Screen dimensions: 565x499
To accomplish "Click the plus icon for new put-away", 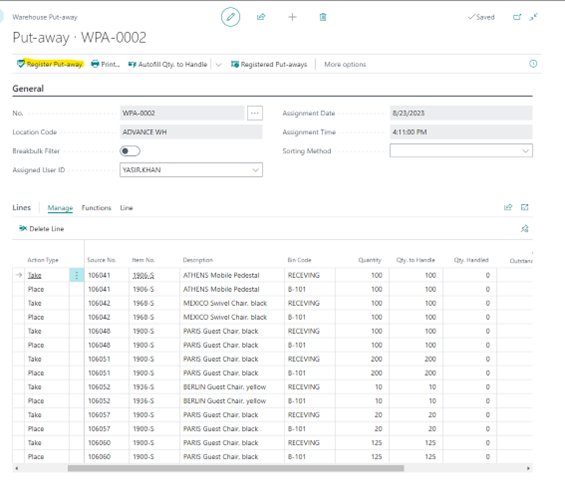I will (x=292, y=17).
